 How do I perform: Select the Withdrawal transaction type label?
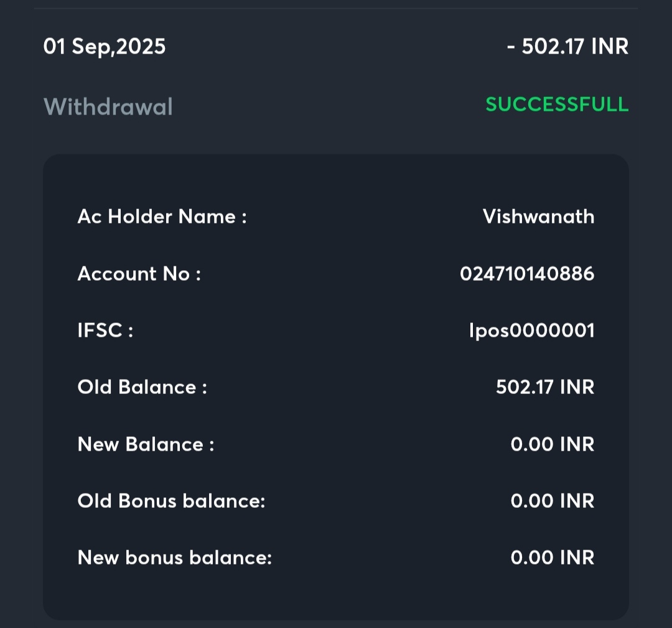tap(108, 107)
